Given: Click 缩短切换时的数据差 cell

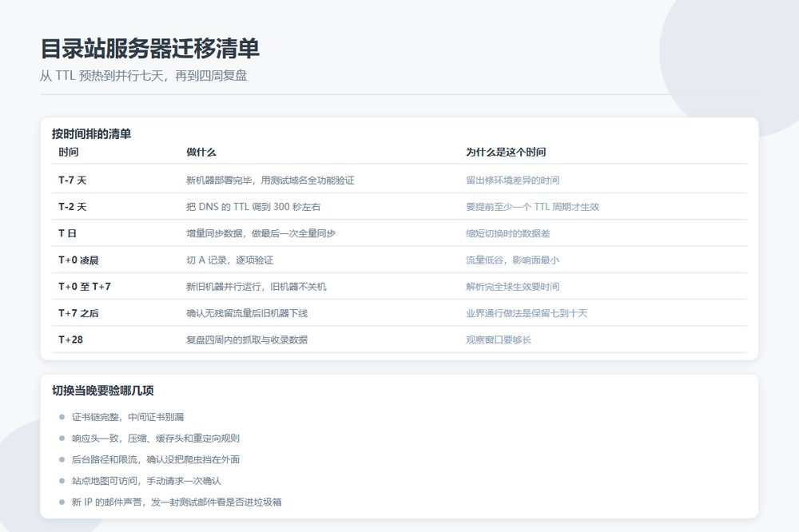Looking at the screenshot, I should (x=507, y=233).
